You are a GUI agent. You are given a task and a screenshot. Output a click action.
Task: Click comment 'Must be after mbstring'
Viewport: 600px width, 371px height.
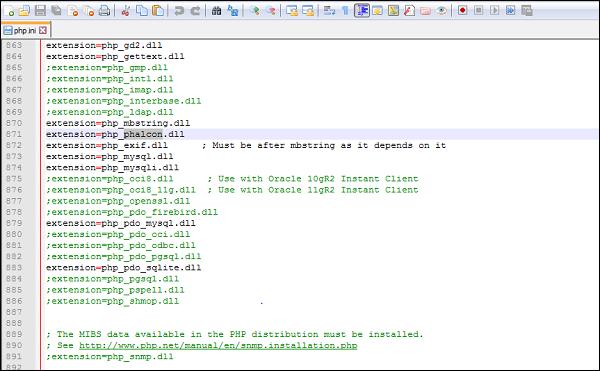point(274,145)
